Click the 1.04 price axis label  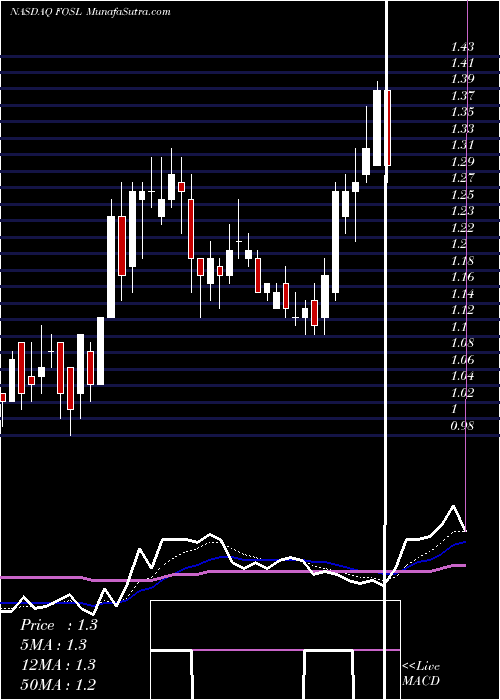(462, 376)
